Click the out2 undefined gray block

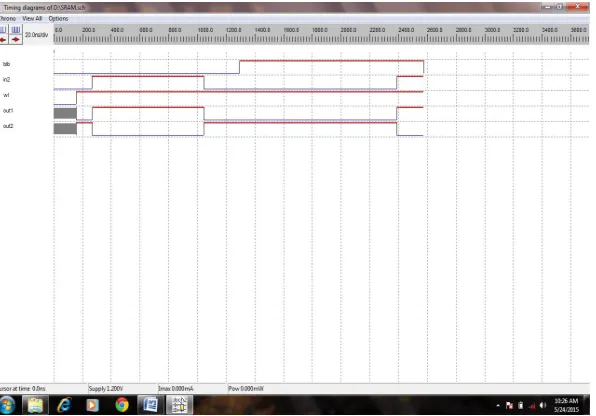click(x=65, y=129)
